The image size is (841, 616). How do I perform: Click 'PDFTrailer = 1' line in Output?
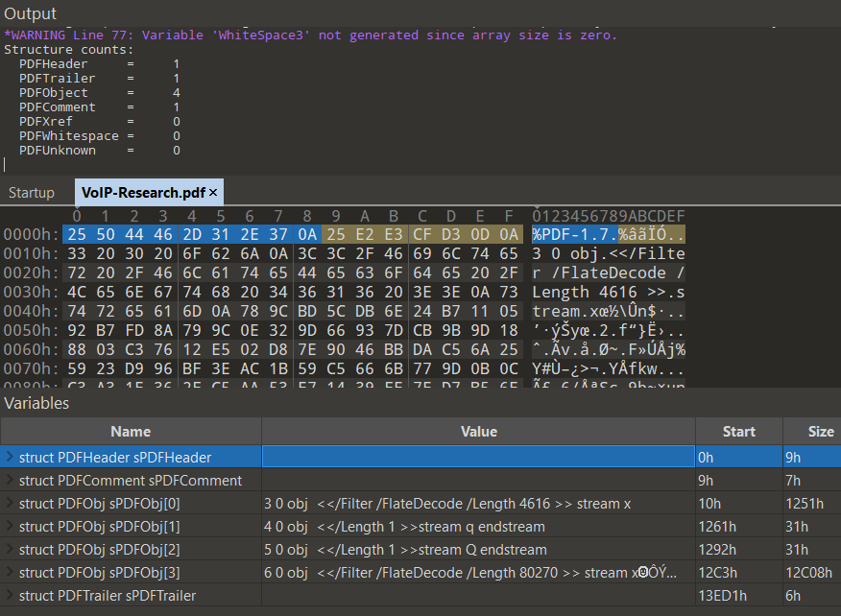coord(99,79)
